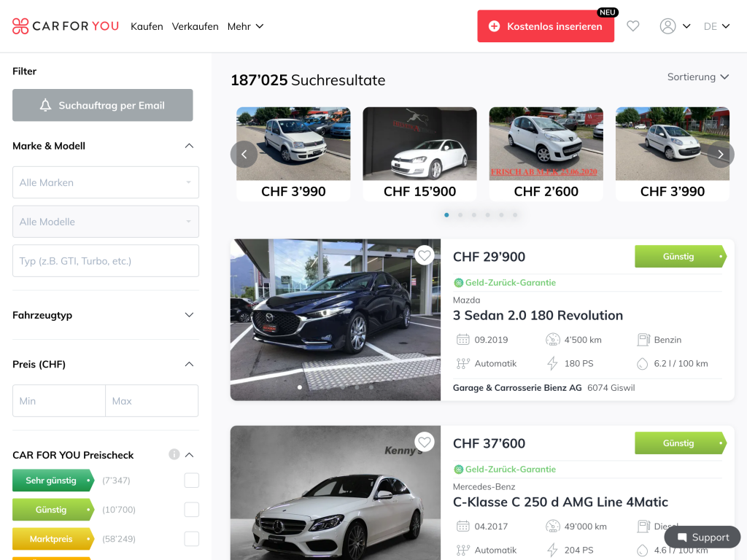The height and width of the screenshot is (560, 747).
Task: Click the Geld-Zurück-Garantie badge icon for Mazda
Action: (458, 283)
